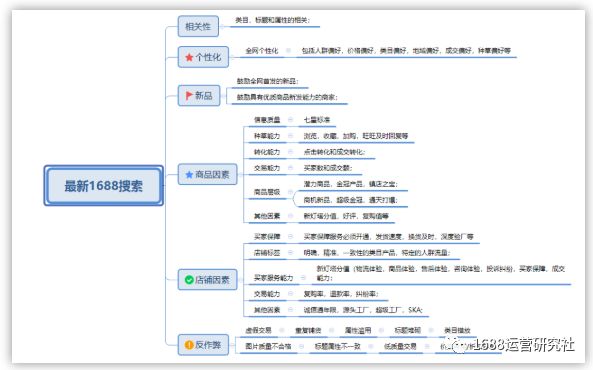The image size is (593, 370).
Task: Click the leaf starting with 潜力商品
Action: point(351,184)
